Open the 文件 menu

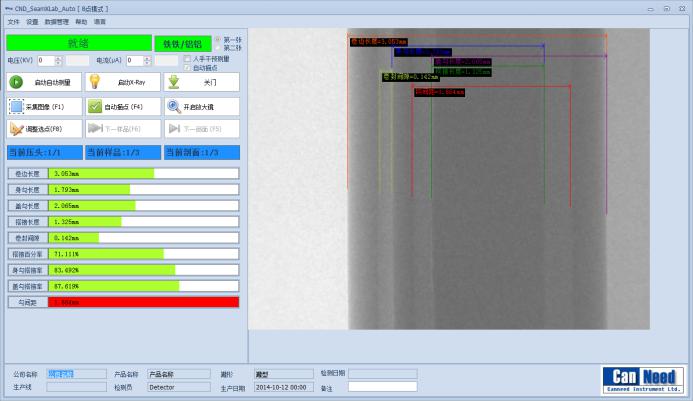[13, 21]
